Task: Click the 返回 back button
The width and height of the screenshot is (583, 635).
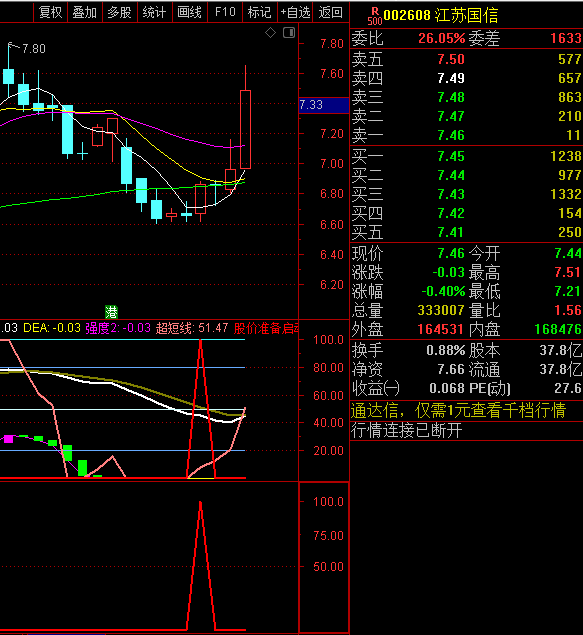Action: point(330,12)
